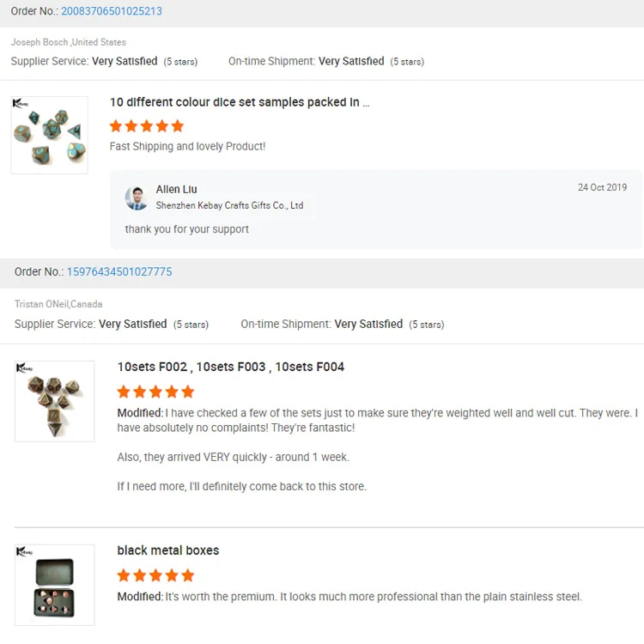This screenshot has width=644, height=644.
Task: Click the star rating under black metal boxes
Action: click(155, 575)
